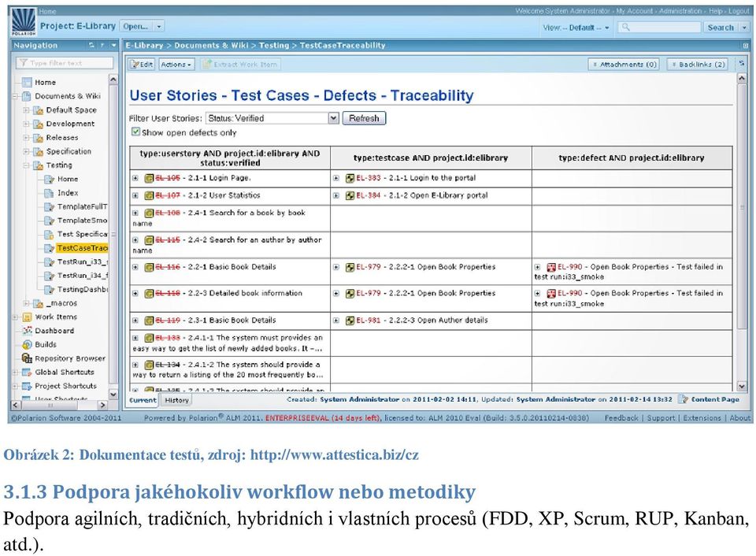Switch to the History tab
The width and height of the screenshot is (756, 556).
pyautogui.click(x=177, y=400)
